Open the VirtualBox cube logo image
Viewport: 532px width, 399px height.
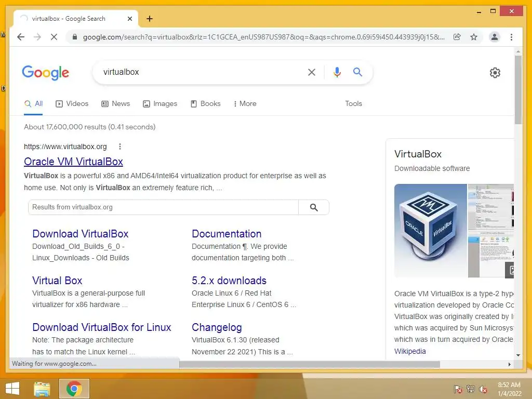(431, 231)
